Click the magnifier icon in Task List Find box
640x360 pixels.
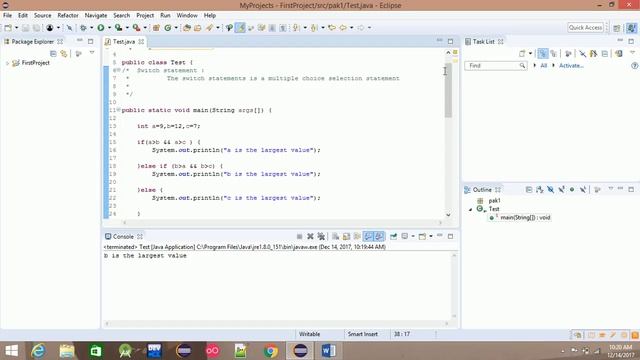pos(522,65)
